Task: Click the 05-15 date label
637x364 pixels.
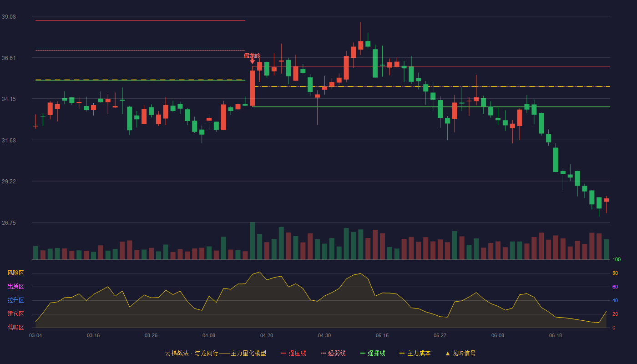Action: 382,335
